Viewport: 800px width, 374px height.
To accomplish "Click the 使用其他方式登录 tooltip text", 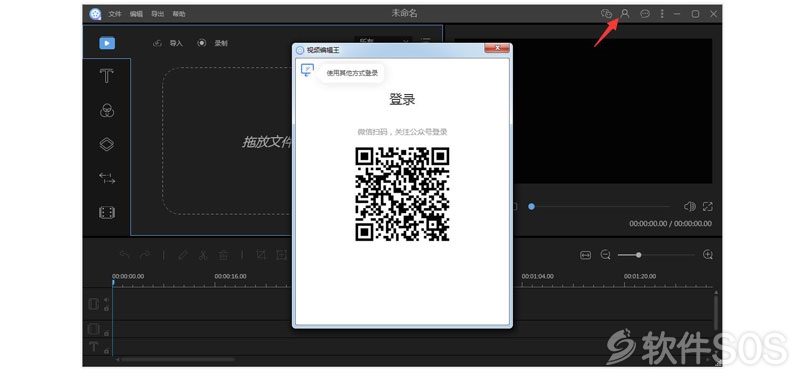I will click(x=353, y=73).
